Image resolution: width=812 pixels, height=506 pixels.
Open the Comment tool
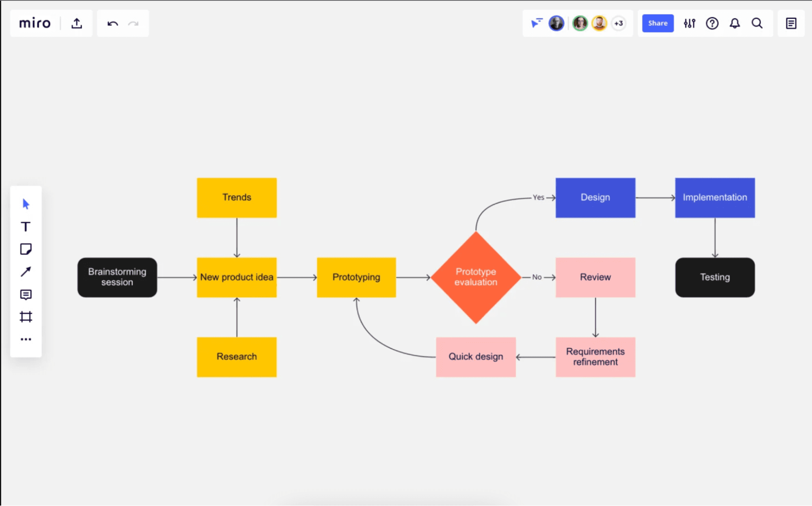click(x=26, y=294)
